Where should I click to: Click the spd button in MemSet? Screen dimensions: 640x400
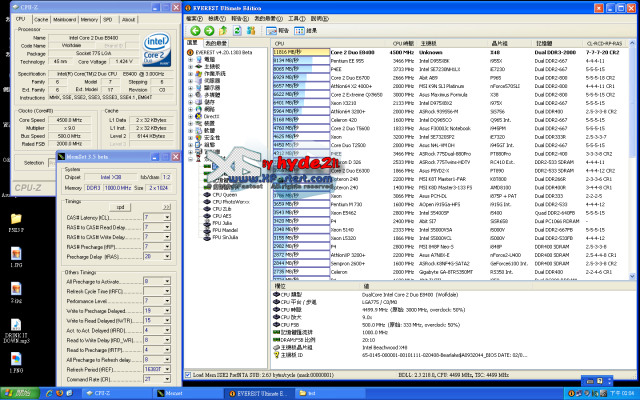click(x=120, y=207)
